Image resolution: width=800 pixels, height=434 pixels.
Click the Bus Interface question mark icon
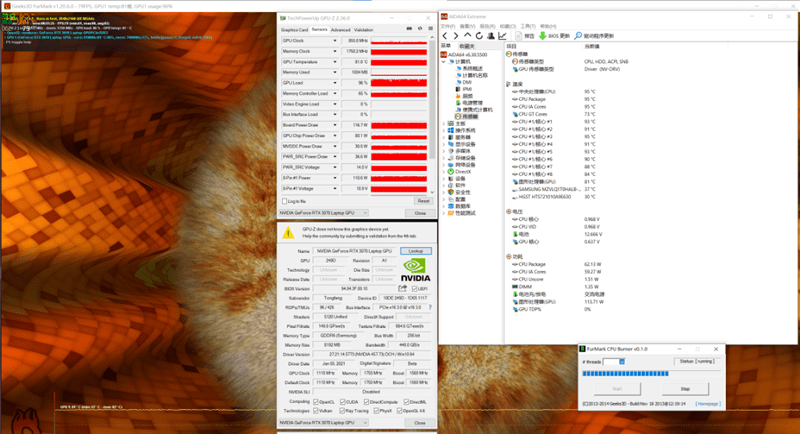tap(430, 308)
